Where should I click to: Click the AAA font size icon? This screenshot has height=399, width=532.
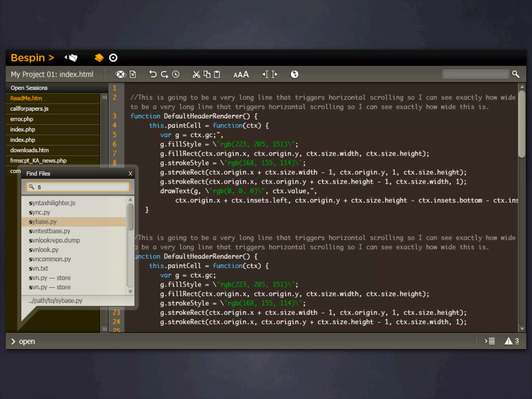point(241,75)
